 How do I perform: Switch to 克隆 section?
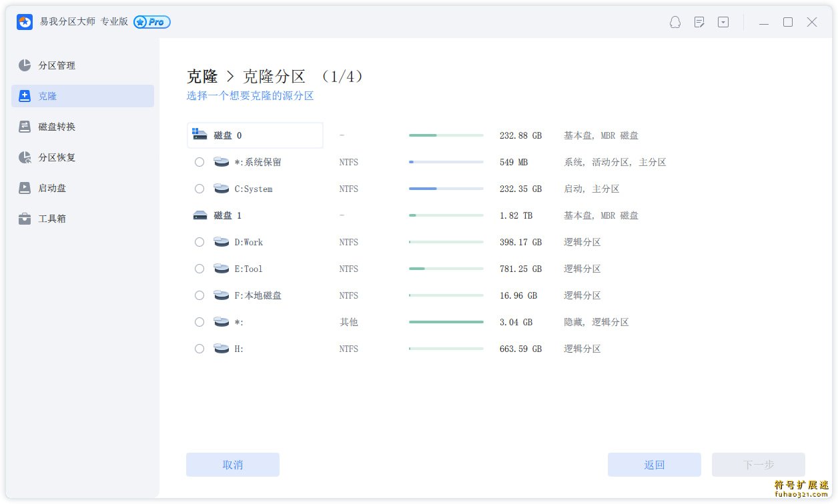coord(83,96)
